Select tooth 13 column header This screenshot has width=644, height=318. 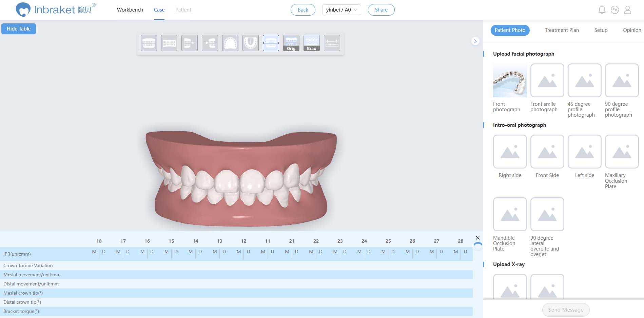click(219, 241)
